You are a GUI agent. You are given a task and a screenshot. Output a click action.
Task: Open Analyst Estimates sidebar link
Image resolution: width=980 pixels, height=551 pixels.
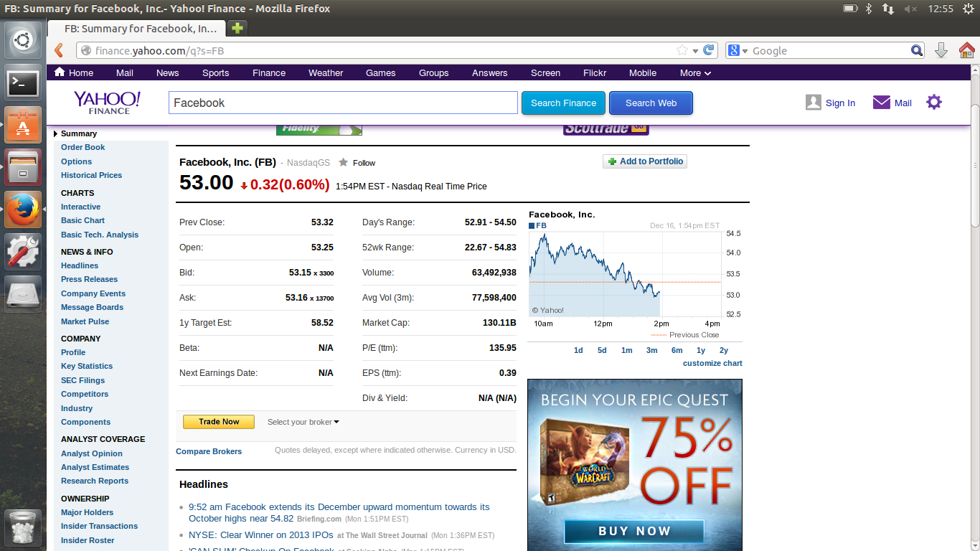pyautogui.click(x=95, y=467)
